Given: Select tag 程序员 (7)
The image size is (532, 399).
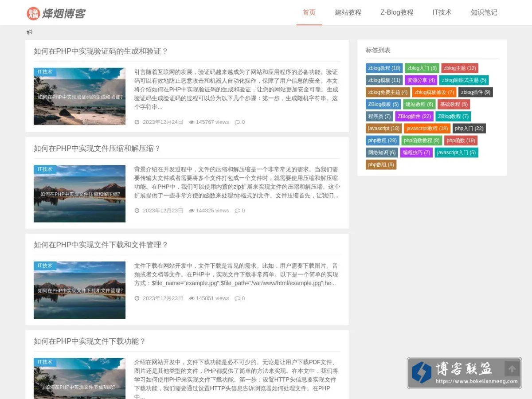Looking at the screenshot, I should click(x=379, y=116).
